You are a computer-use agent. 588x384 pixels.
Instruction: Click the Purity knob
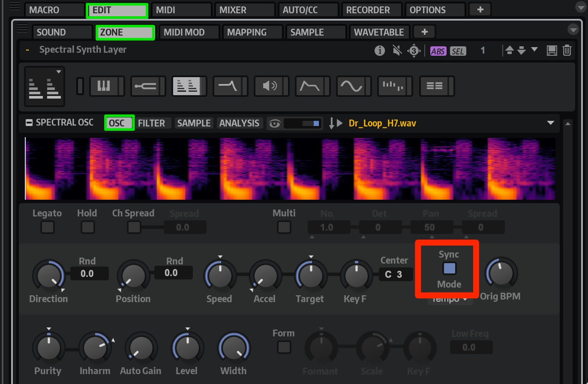48,348
